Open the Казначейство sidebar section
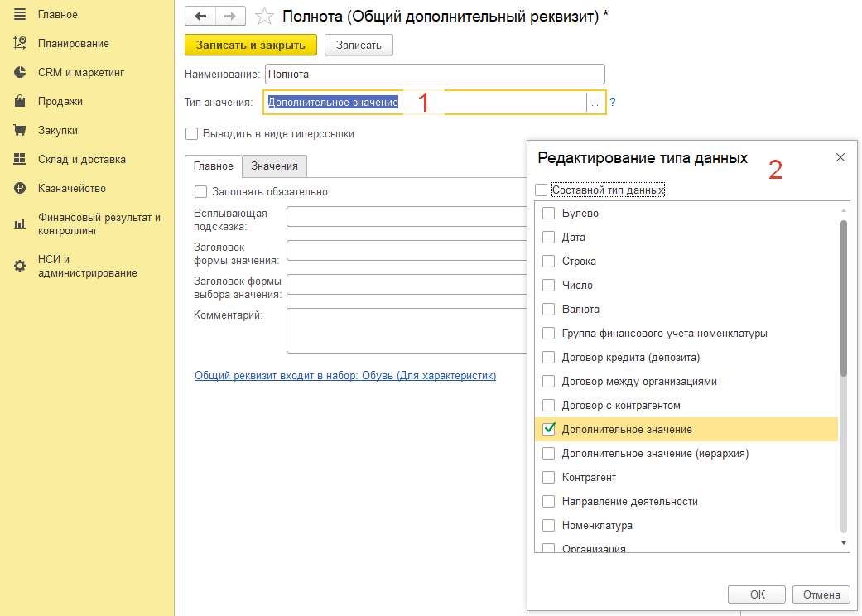 click(71, 189)
